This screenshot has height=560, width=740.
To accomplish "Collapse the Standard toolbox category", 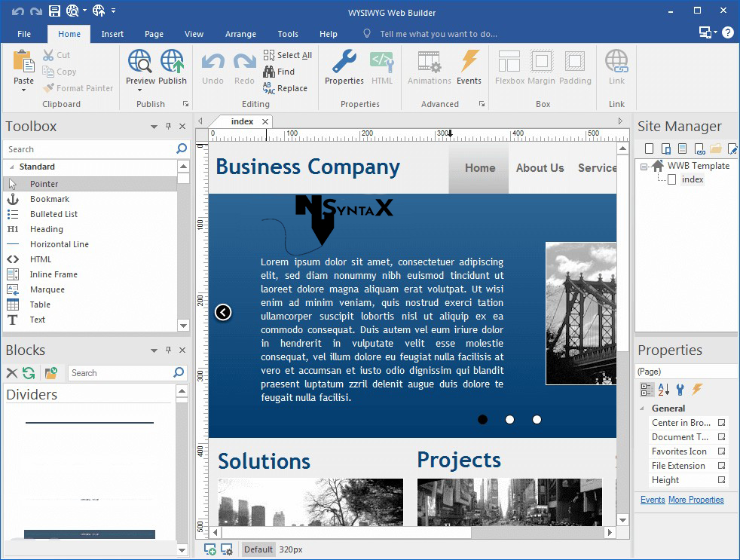I will click(12, 167).
